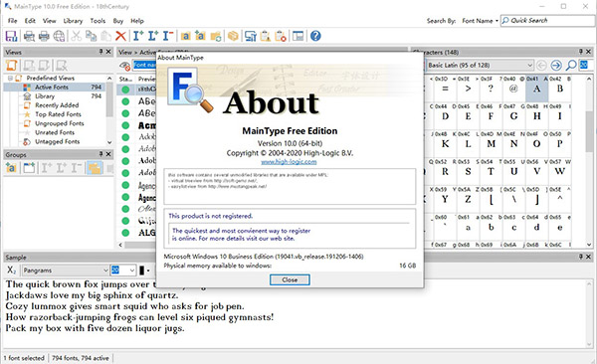Click the Print icon in the toolbar

[44, 36]
